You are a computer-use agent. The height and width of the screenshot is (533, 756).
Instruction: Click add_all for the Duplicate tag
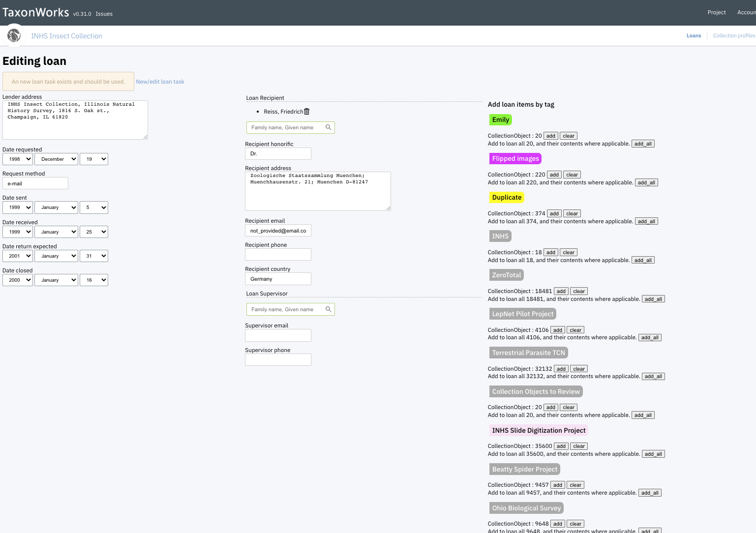click(x=646, y=221)
